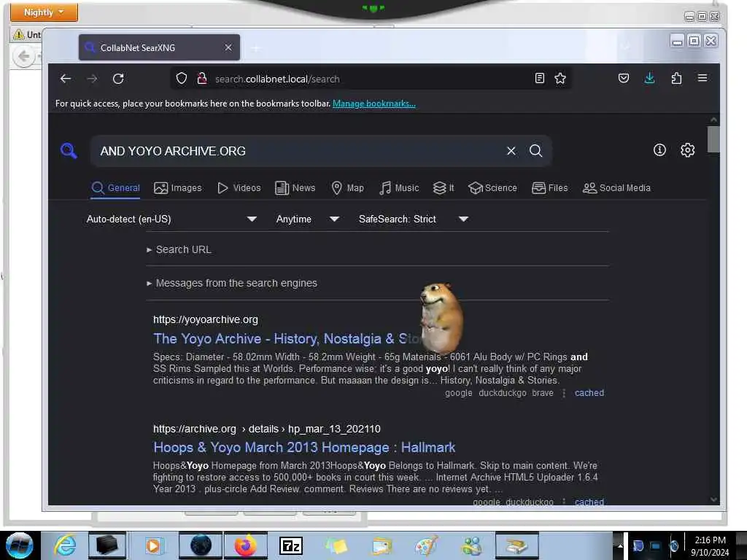Screen dimensions: 747x560
Task: Open the https://archive.org details URL link
Action: [267, 429]
